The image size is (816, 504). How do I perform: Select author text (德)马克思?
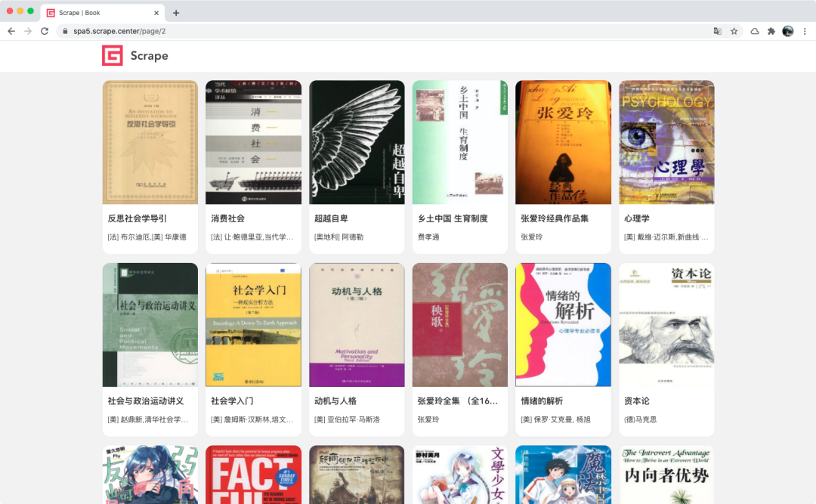click(640, 419)
